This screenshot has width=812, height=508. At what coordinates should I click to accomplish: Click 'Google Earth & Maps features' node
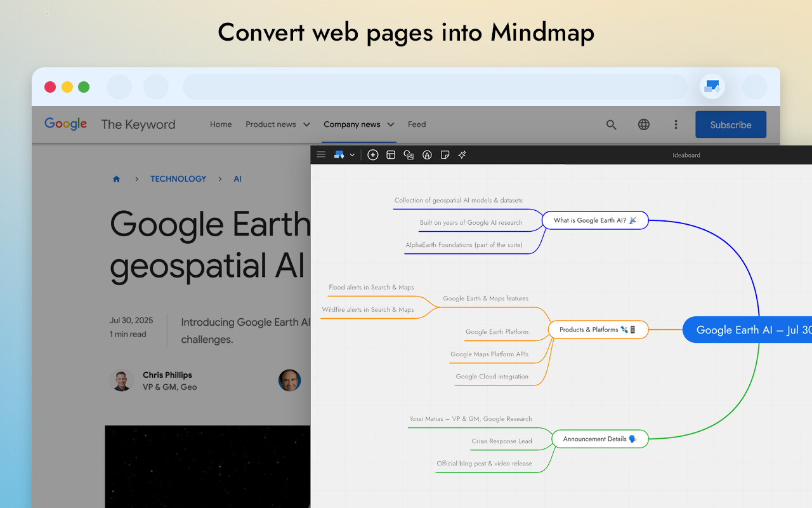tap(486, 298)
